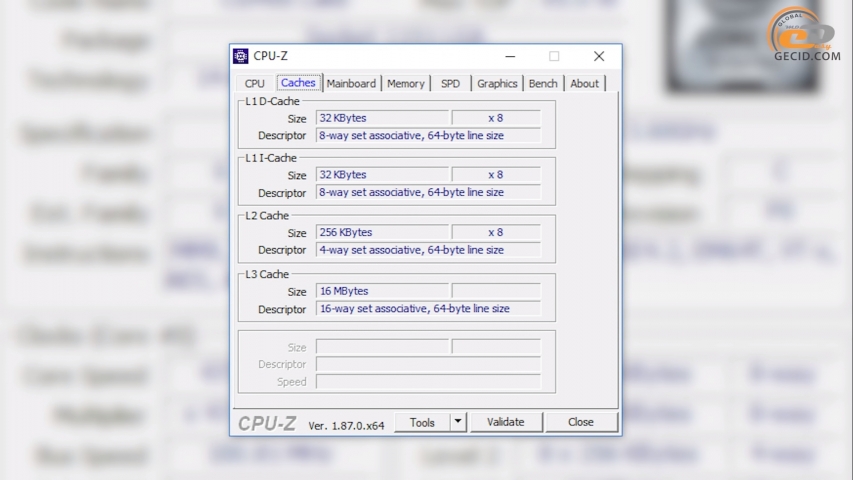The width and height of the screenshot is (853, 480).
Task: Click L1 I-Cache descriptor field
Action: coord(428,193)
